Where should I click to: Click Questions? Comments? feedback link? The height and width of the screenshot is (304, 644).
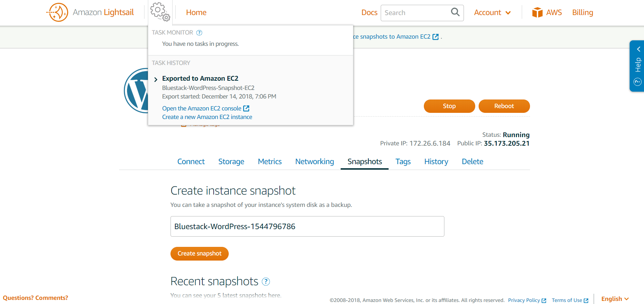point(36,298)
